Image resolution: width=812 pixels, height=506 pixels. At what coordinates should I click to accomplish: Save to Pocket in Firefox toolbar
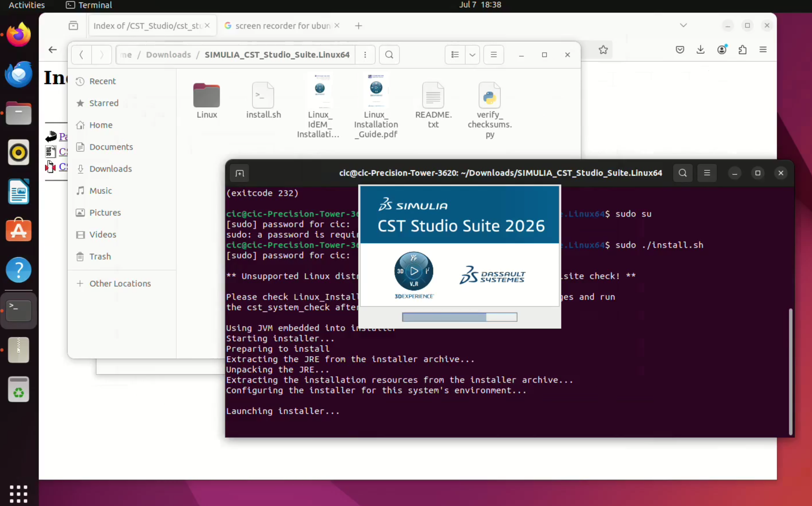680,50
